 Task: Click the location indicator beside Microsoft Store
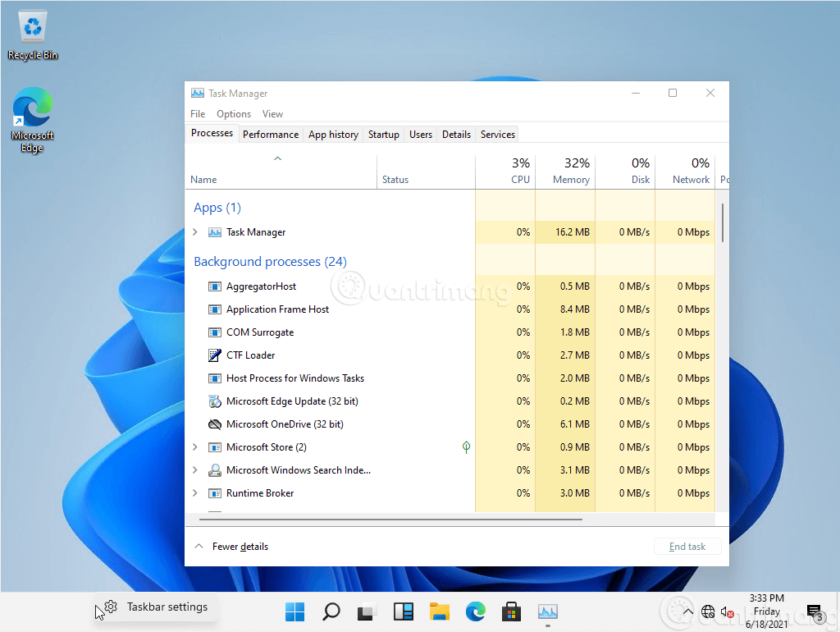(466, 447)
